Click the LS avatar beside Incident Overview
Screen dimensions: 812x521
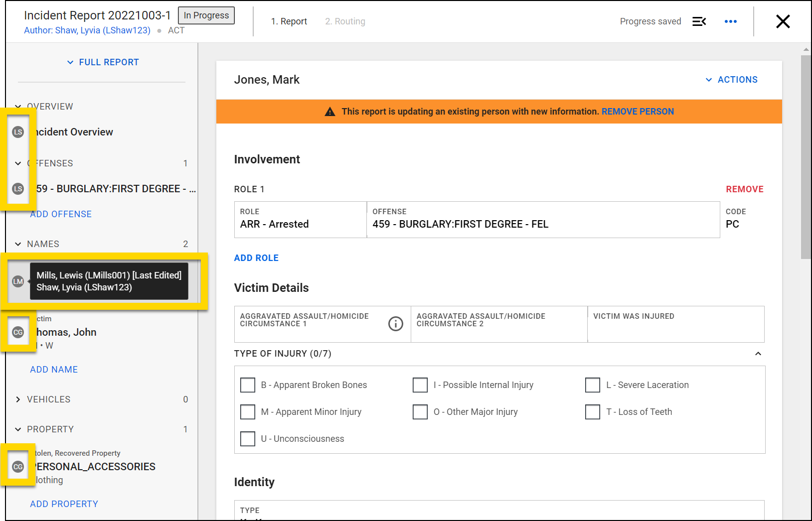tap(18, 132)
